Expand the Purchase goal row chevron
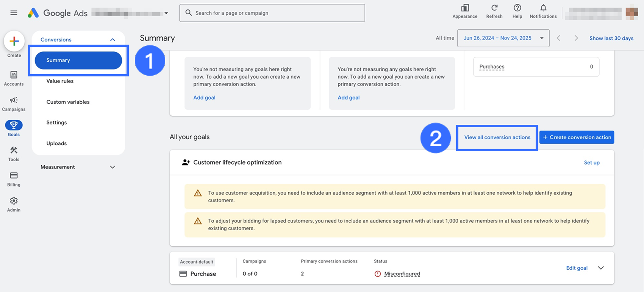644x292 pixels. coord(601,268)
